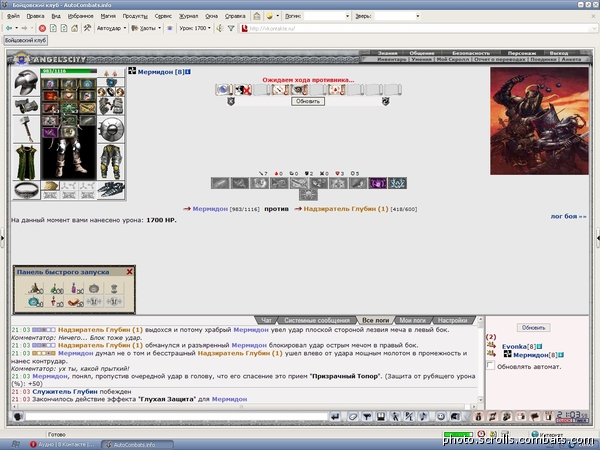Switch to the Системные сообщения tab

point(317,320)
